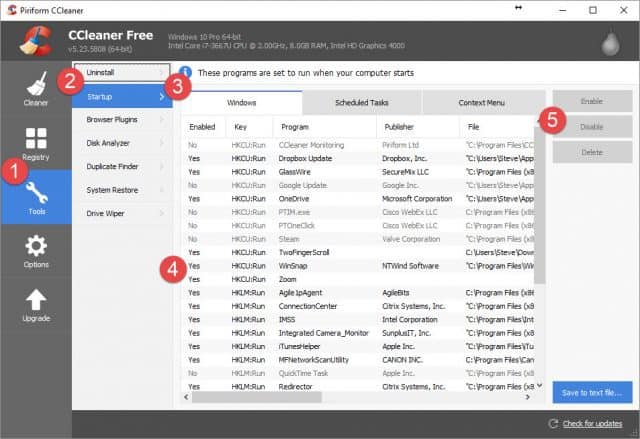The image size is (640, 439).
Task: Click Save to text file button
Action: click(x=592, y=392)
